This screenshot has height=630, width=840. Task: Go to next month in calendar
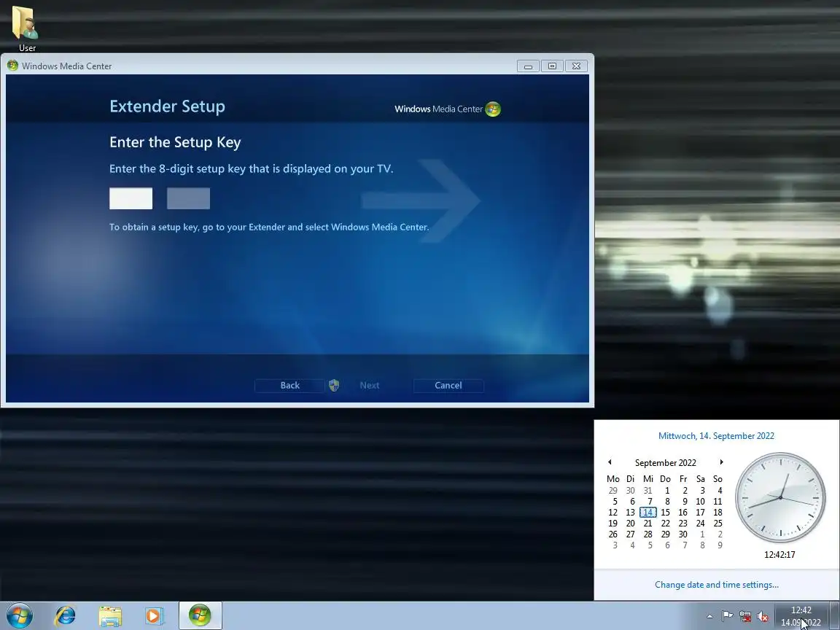tap(722, 462)
